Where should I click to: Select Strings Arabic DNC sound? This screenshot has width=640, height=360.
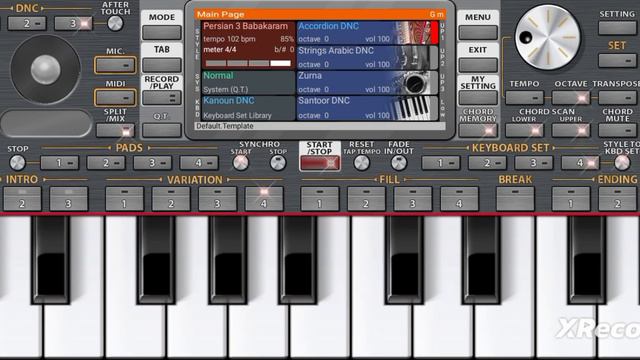367,58
